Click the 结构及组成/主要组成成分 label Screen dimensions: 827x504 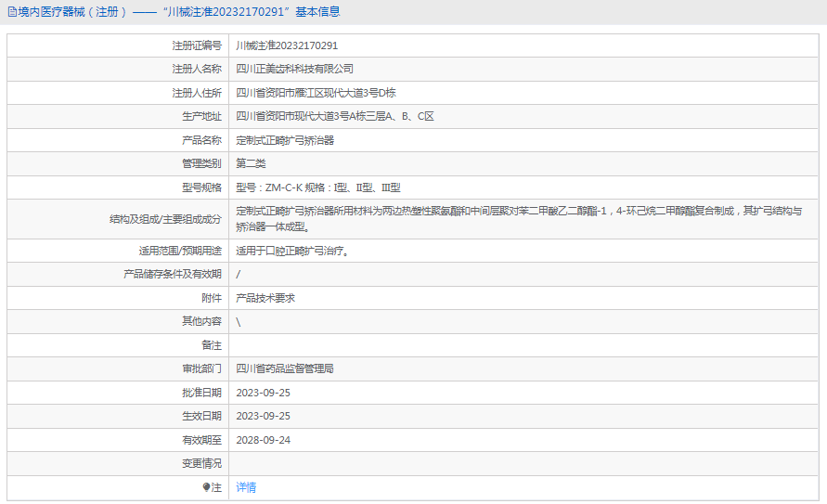pos(165,219)
